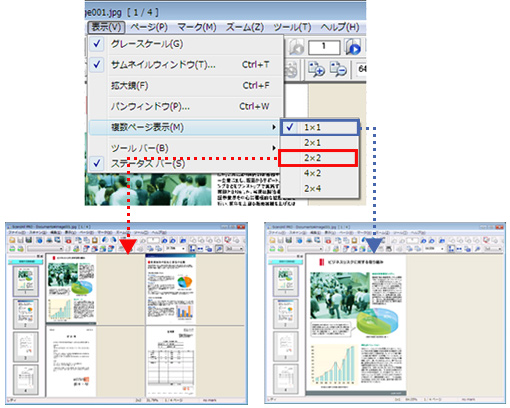Open the ページ(P) menu
Image resolution: width=510 pixels, height=408 pixels.
pyautogui.click(x=149, y=27)
